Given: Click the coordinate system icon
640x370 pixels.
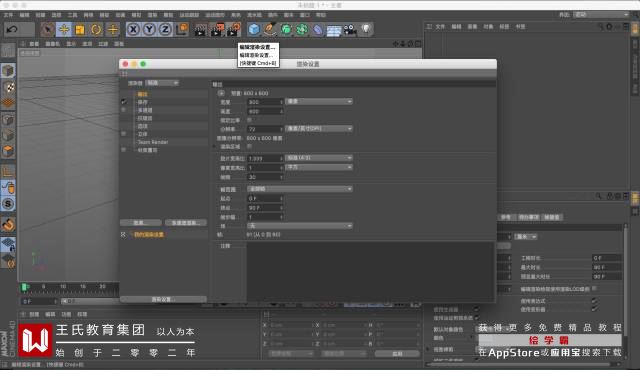Looking at the screenshot, I should [x=182, y=29].
